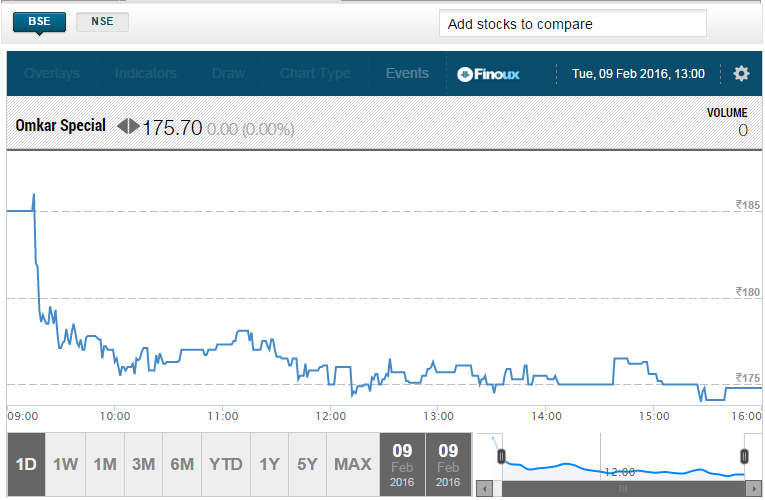Select the YTD time range
This screenshot has height=500, width=765.
(x=225, y=464)
